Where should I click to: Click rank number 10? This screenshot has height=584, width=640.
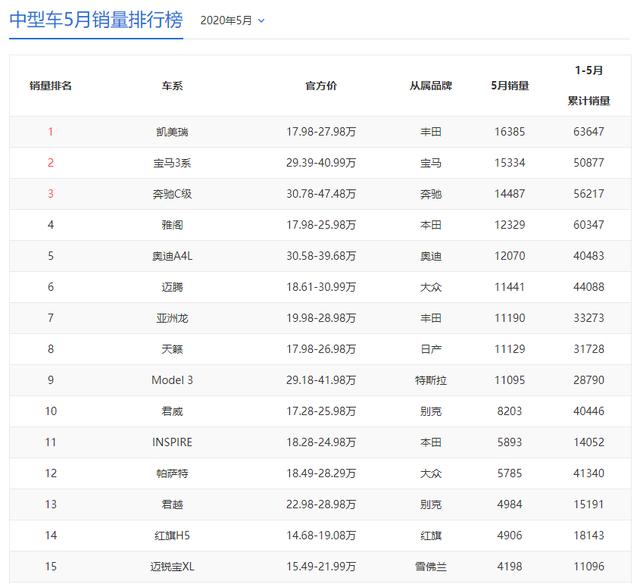(x=51, y=411)
